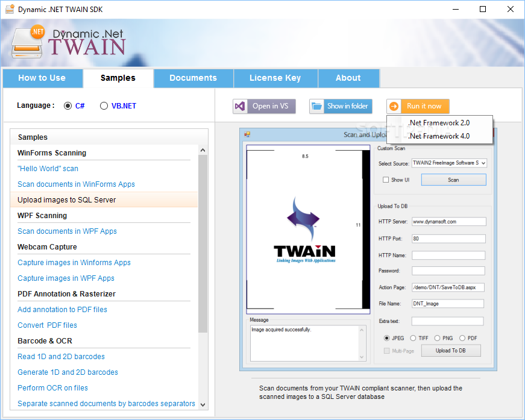The image size is (525, 420).
Task: Click the Password input field
Action: coord(448,271)
